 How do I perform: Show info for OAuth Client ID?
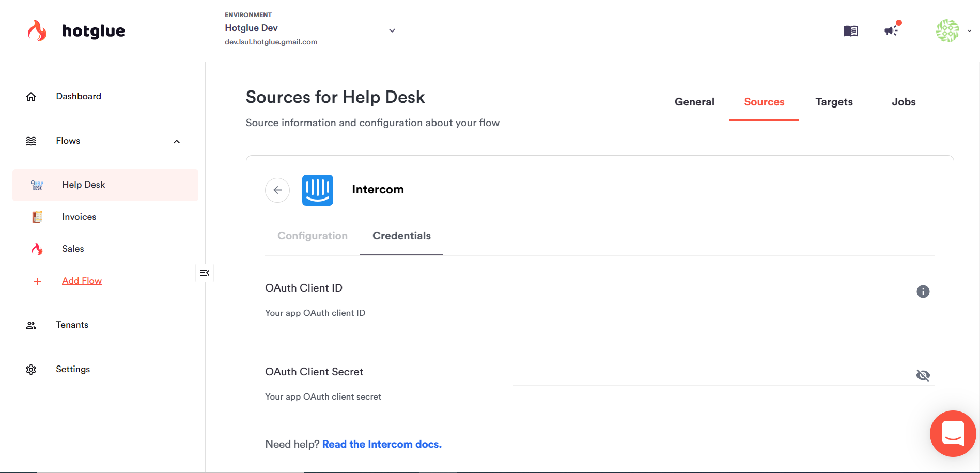point(923,292)
